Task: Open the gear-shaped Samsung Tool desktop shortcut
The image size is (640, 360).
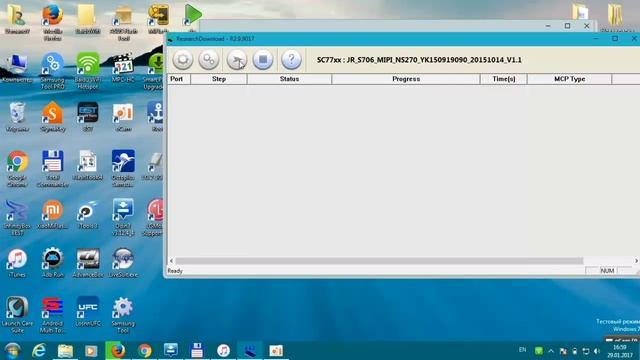Action: click(123, 315)
